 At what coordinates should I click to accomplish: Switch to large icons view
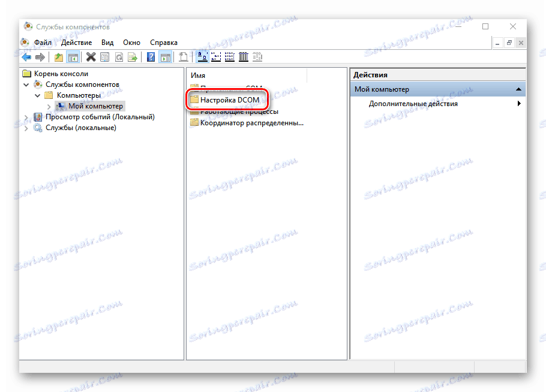(x=202, y=57)
